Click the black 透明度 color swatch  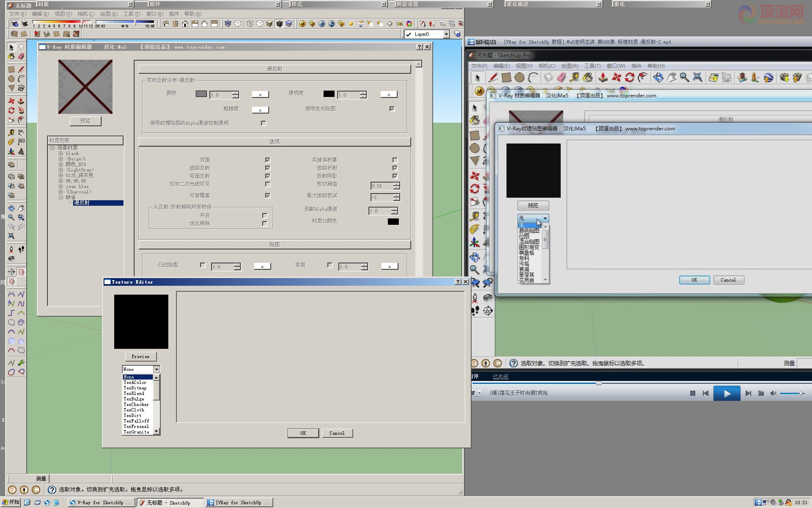pyautogui.click(x=329, y=94)
